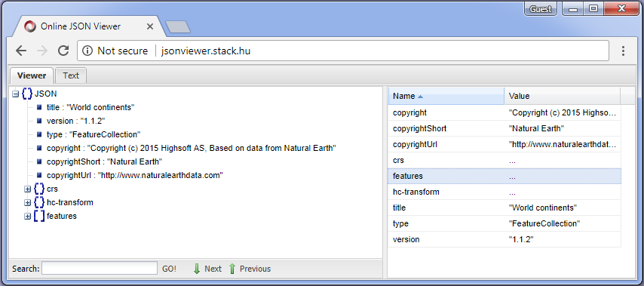
Task: Sort by the Name column header
Action: (x=446, y=96)
